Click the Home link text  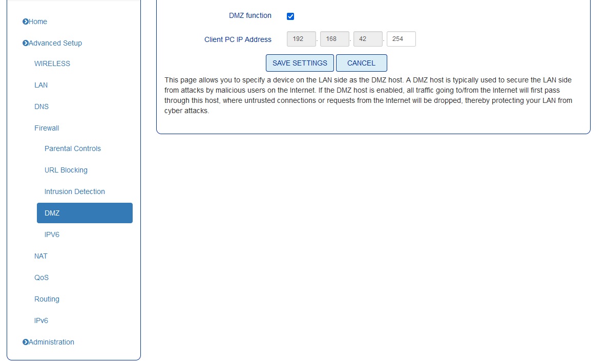[x=38, y=22]
